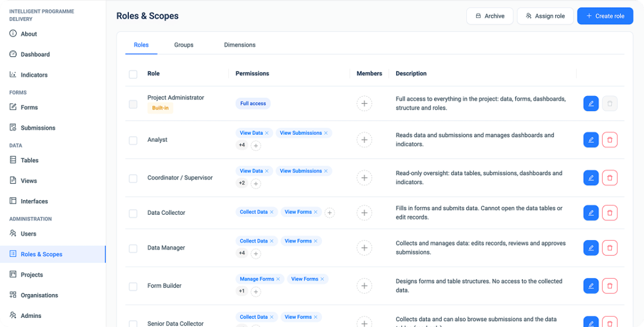Remove View Submissions permission from Coordinator / Supervisor

[326, 171]
